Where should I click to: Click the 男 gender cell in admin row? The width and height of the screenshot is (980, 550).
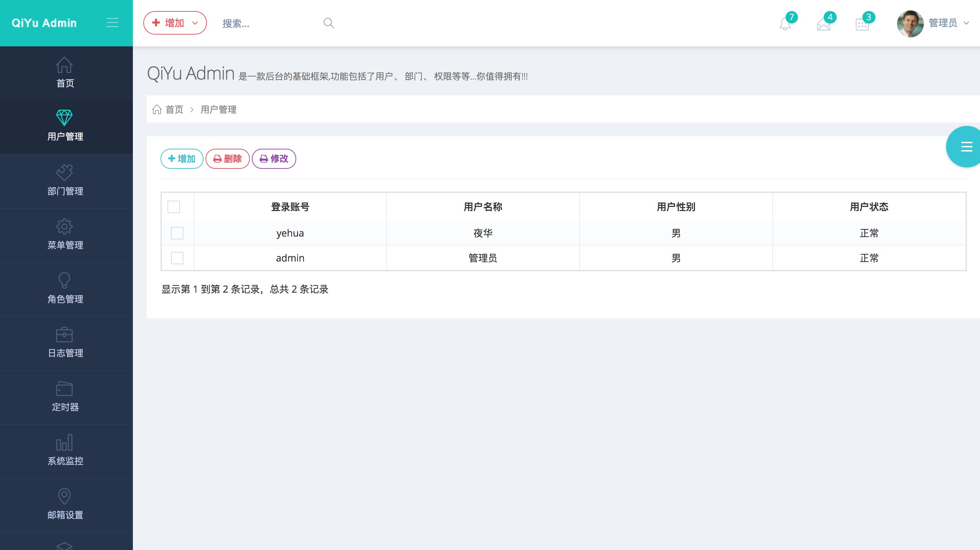click(676, 258)
